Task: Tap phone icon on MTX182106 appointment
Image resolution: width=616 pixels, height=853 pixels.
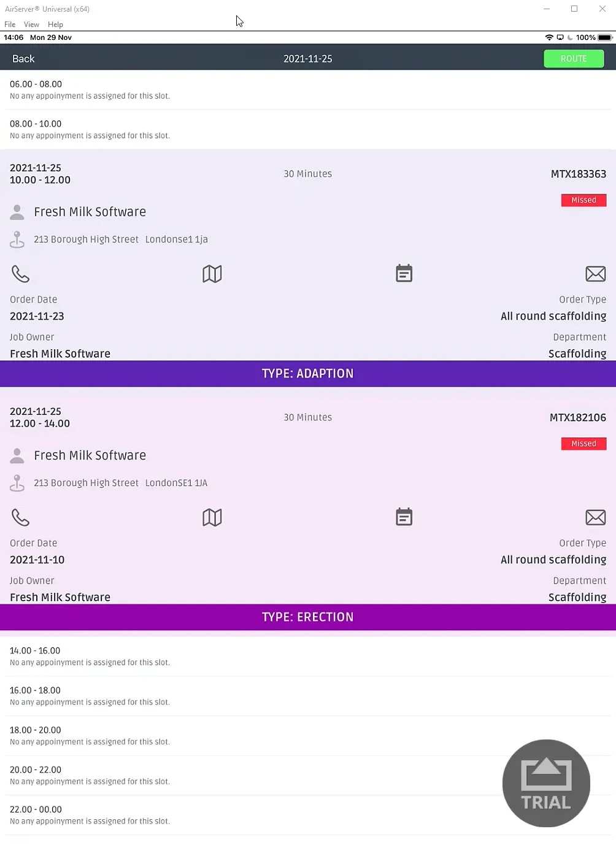Action: [20, 517]
